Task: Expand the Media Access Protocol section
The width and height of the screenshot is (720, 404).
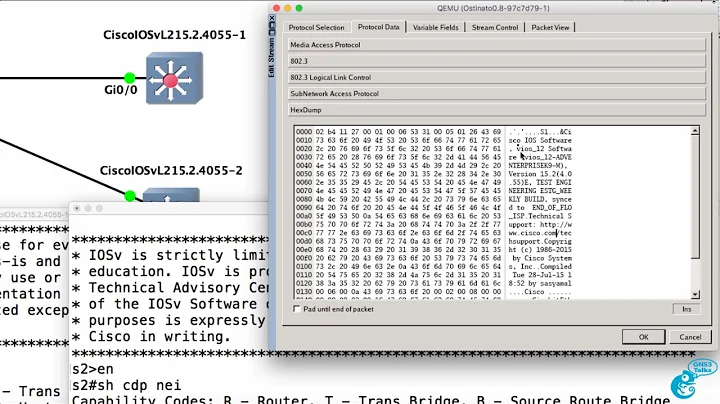Action: click(x=496, y=45)
